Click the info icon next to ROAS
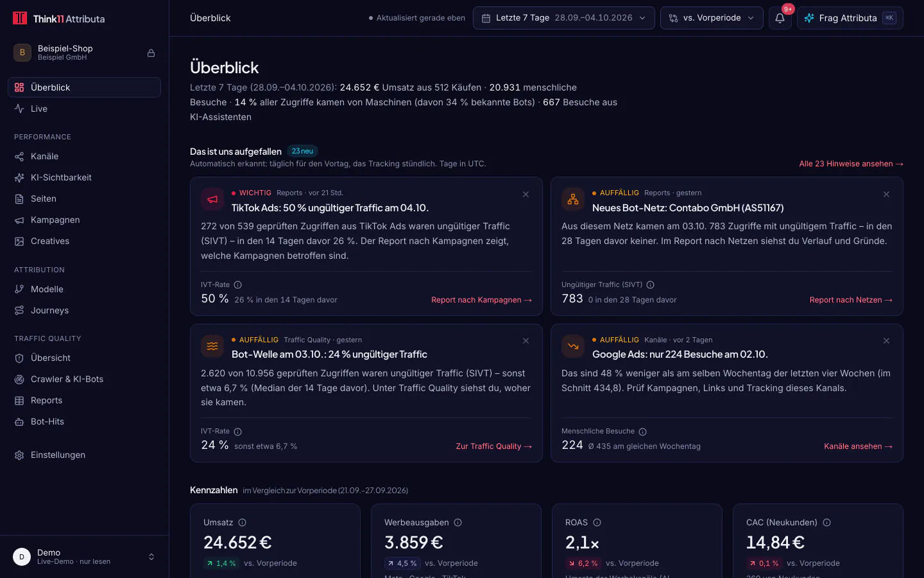The height and width of the screenshot is (578, 924). [597, 523]
